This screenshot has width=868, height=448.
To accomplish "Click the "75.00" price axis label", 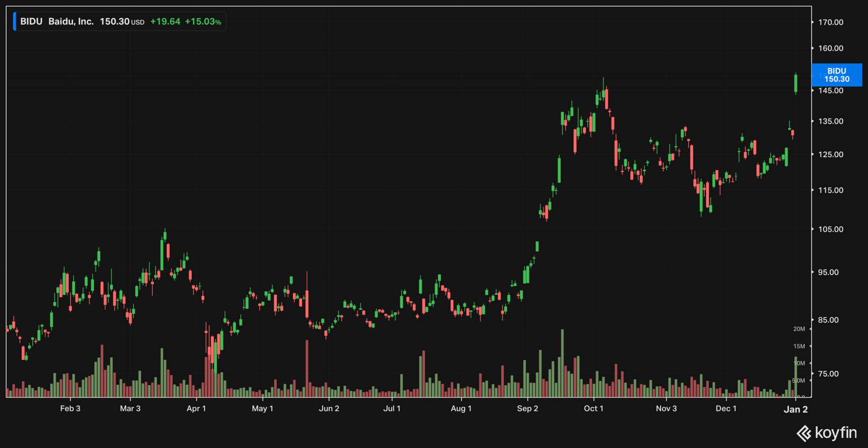I will point(829,374).
